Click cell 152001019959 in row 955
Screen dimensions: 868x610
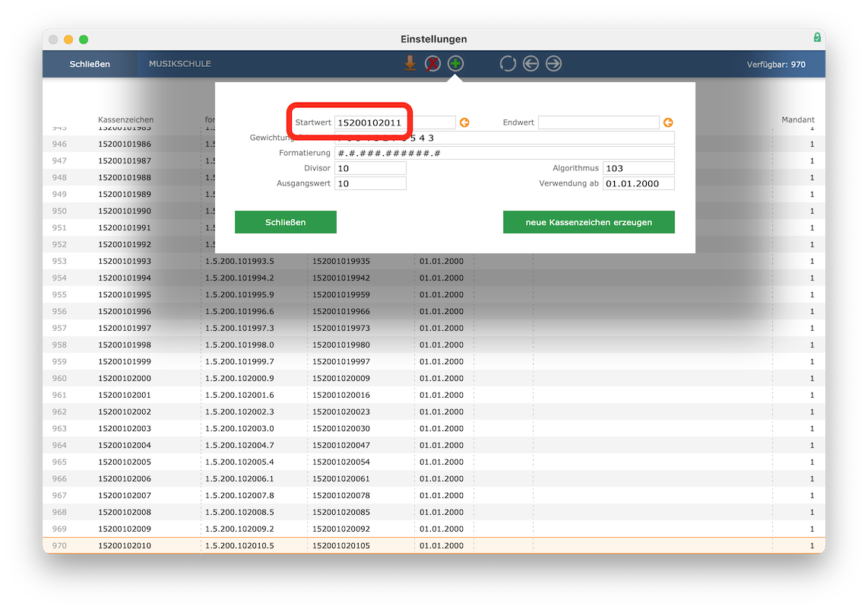341,295
